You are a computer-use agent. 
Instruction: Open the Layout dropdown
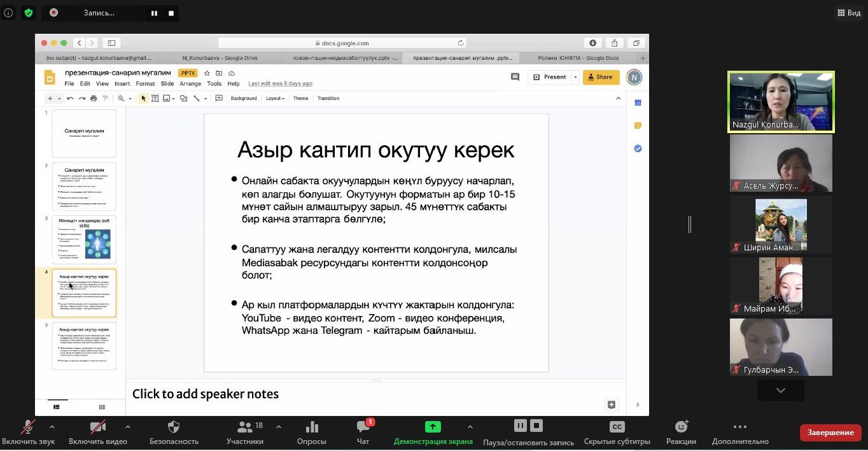[x=275, y=98]
